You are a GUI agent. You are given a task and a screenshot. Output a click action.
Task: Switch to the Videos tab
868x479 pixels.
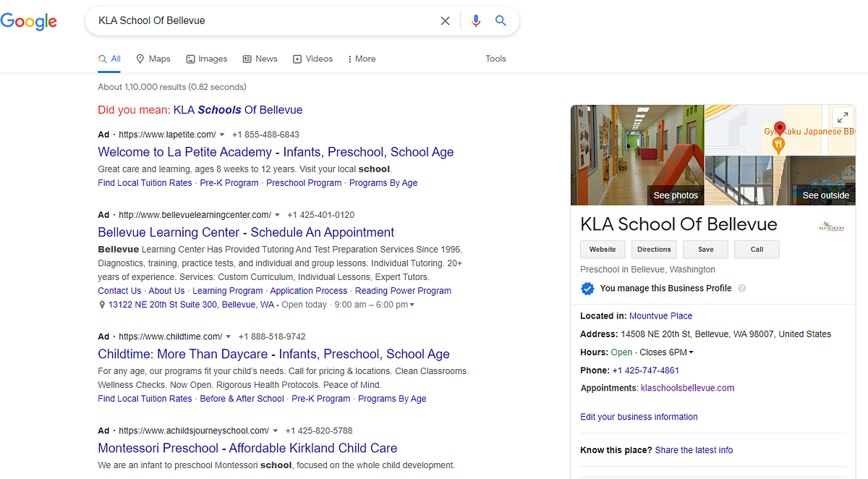coord(313,59)
